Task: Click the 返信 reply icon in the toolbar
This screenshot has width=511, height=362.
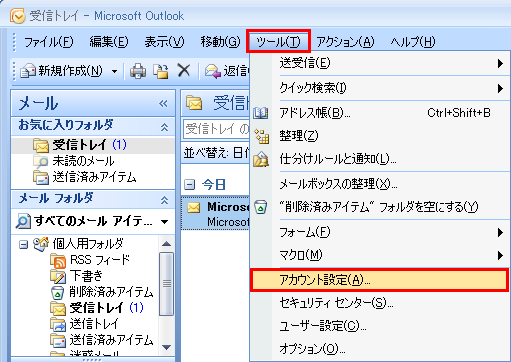Action: pyautogui.click(x=213, y=71)
